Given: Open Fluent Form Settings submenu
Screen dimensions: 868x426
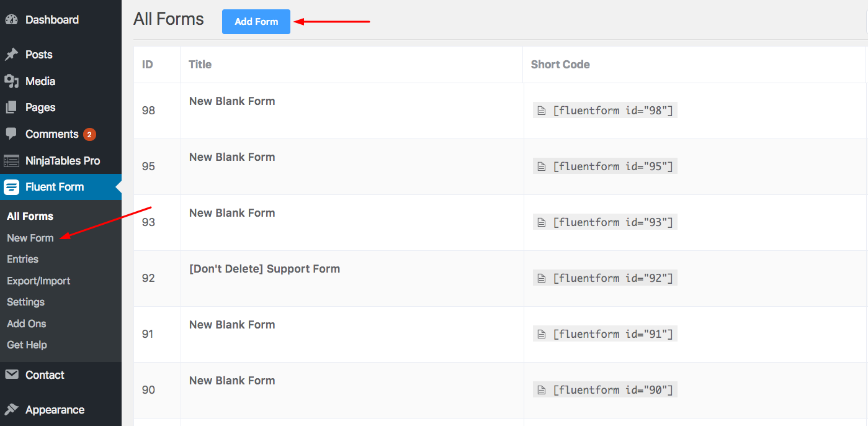Looking at the screenshot, I should click(x=25, y=302).
